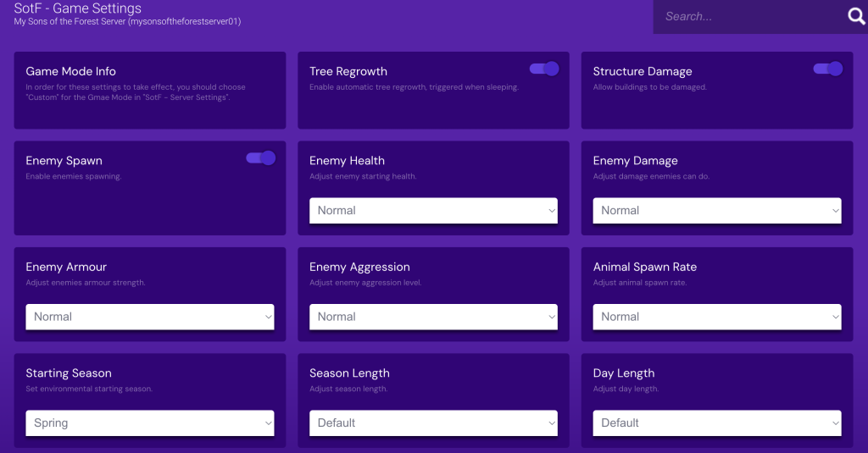
Task: Open the Starting Season dropdown
Action: coord(150,423)
